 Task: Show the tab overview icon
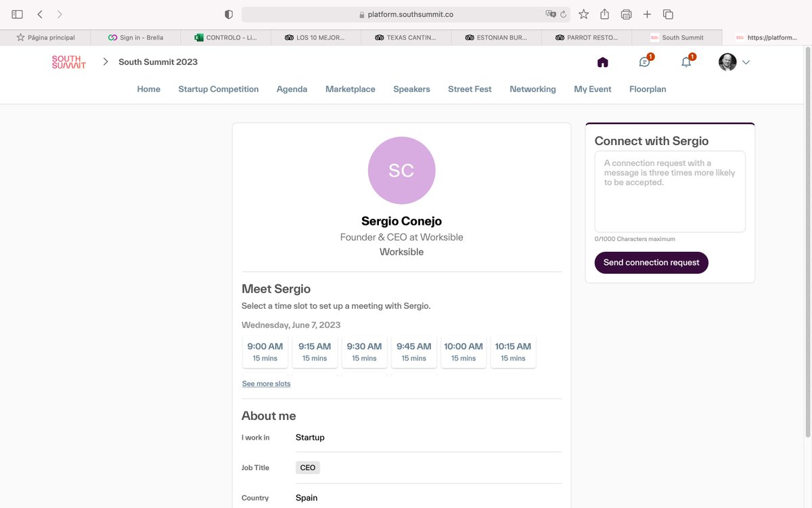[668, 14]
